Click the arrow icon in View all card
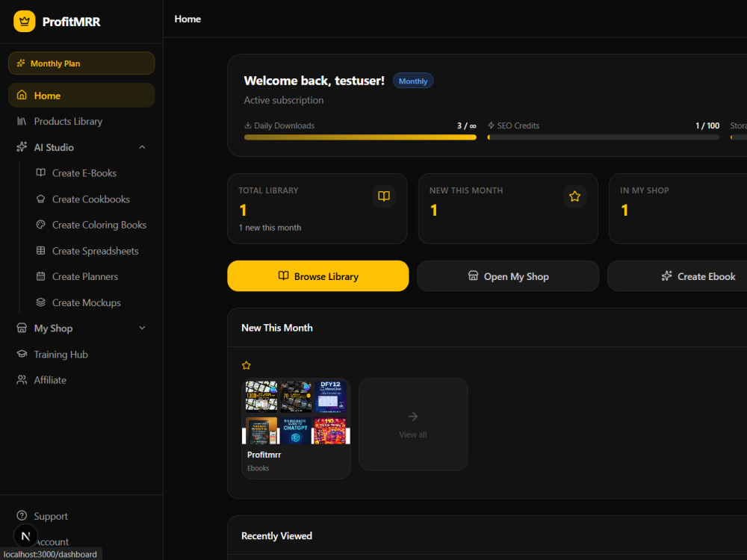The height and width of the screenshot is (560, 747). [x=413, y=416]
